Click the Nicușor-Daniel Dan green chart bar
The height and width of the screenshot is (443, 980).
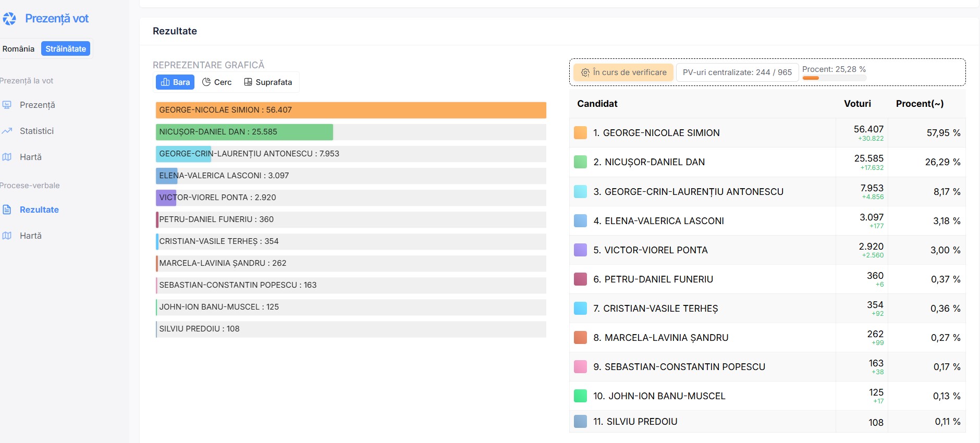click(x=244, y=132)
